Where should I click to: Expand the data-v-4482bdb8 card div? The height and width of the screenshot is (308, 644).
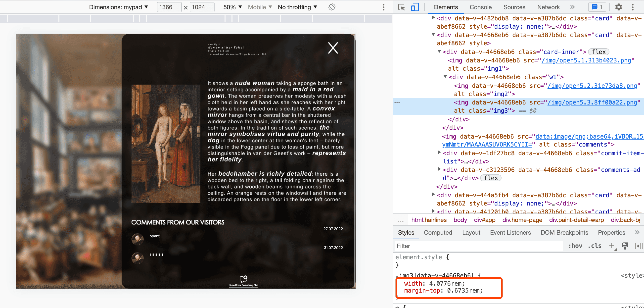[x=433, y=17]
